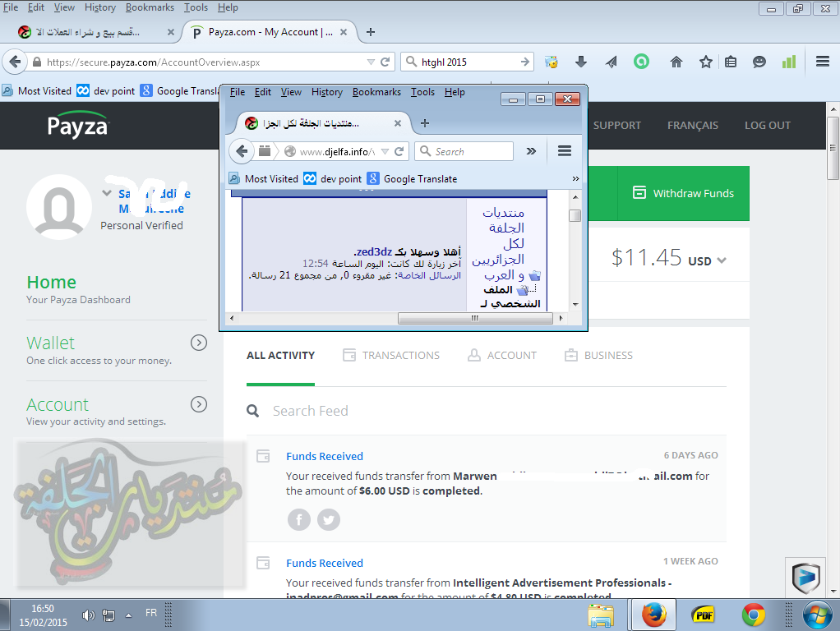
Task: Share Marwen funds received on Facebook
Action: pyautogui.click(x=299, y=519)
